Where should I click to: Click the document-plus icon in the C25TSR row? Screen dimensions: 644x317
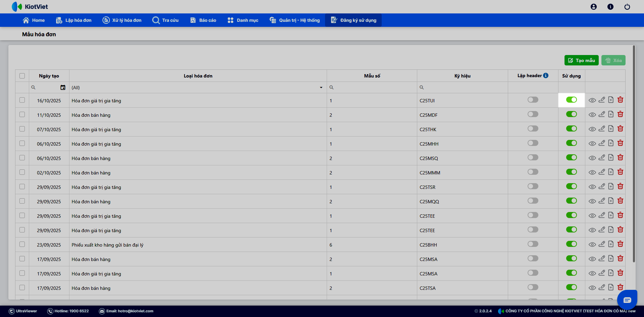[x=611, y=186]
